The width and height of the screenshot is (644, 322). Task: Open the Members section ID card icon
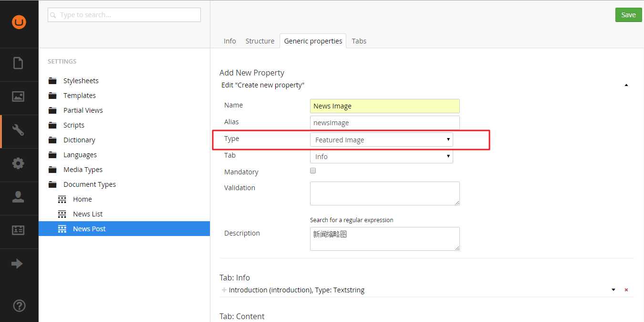[18, 230]
